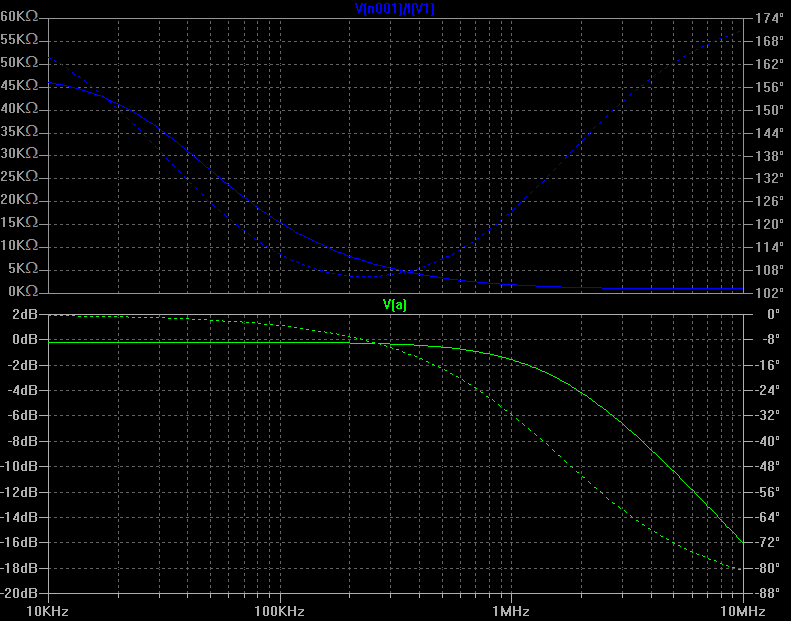Image resolution: width=791 pixels, height=621 pixels.
Task: Click the 15KΩ axis label
Action: pyautogui.click(x=19, y=222)
